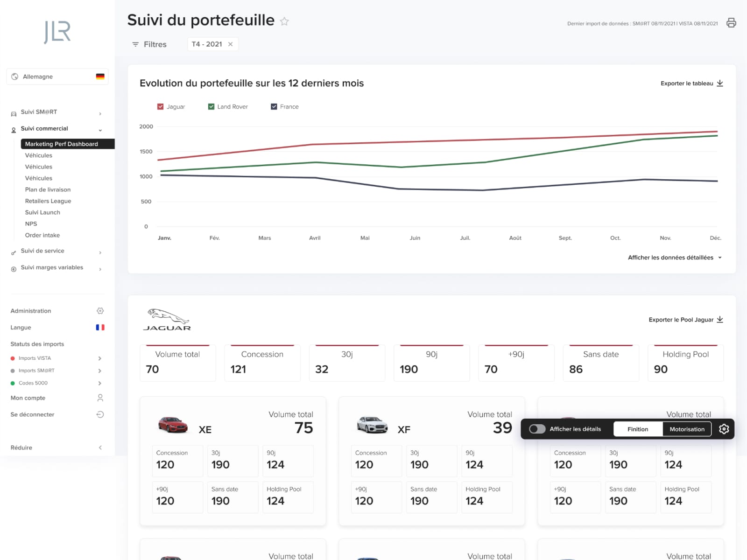Expand the Suivi SM@RT menu chevron
Image resolution: width=747 pixels, height=560 pixels.
(x=100, y=114)
